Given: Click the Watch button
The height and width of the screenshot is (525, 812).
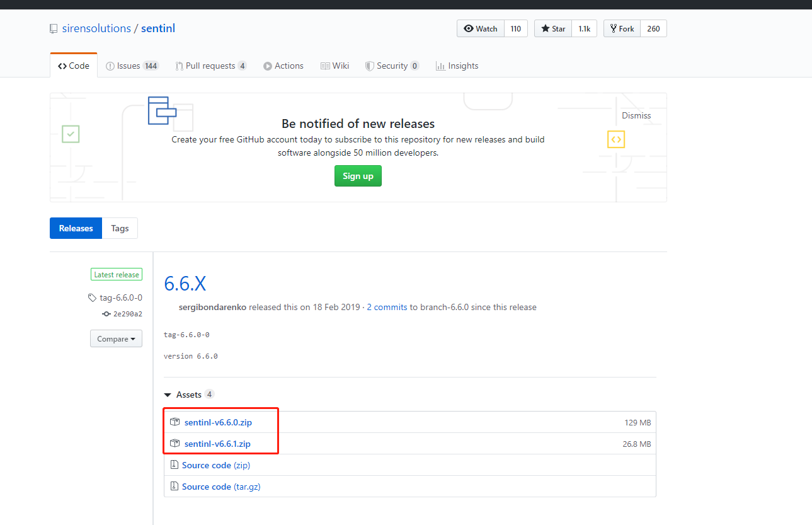Looking at the screenshot, I should [x=481, y=28].
